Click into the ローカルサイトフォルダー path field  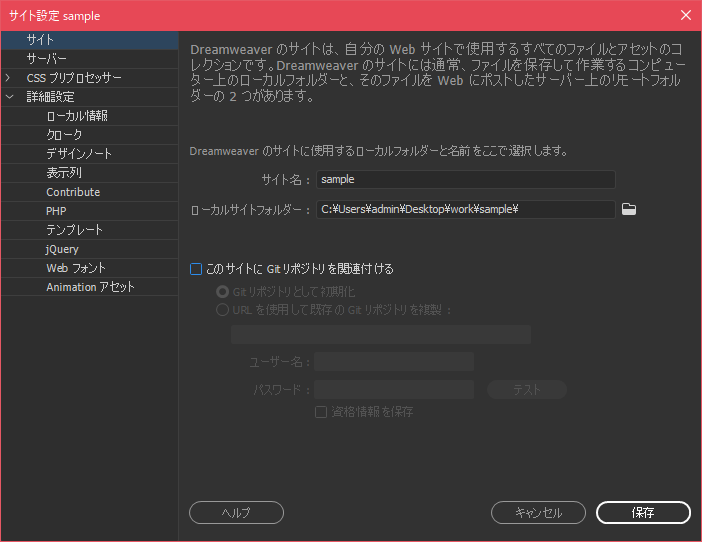[466, 209]
